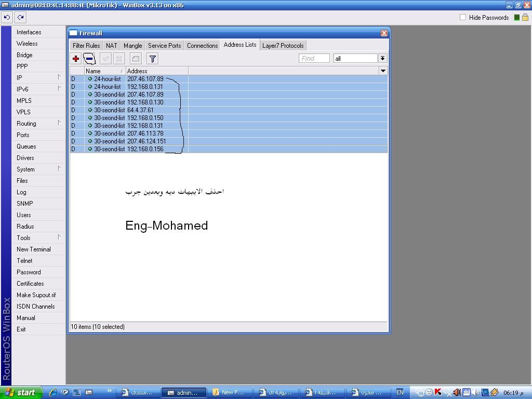Image resolution: width=532 pixels, height=399 pixels.
Task: Select 30-seond-list row 192.168.0.150
Action: (229, 118)
